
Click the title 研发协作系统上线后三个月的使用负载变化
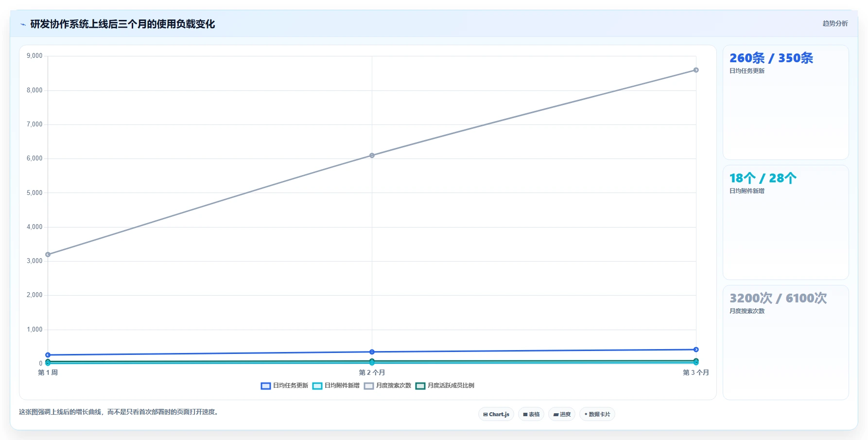(x=122, y=24)
